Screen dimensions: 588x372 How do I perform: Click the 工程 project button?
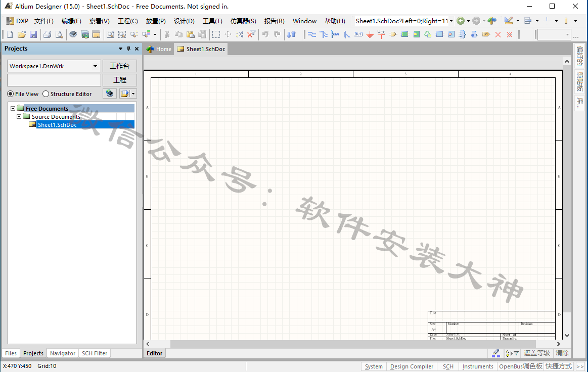[x=120, y=80]
